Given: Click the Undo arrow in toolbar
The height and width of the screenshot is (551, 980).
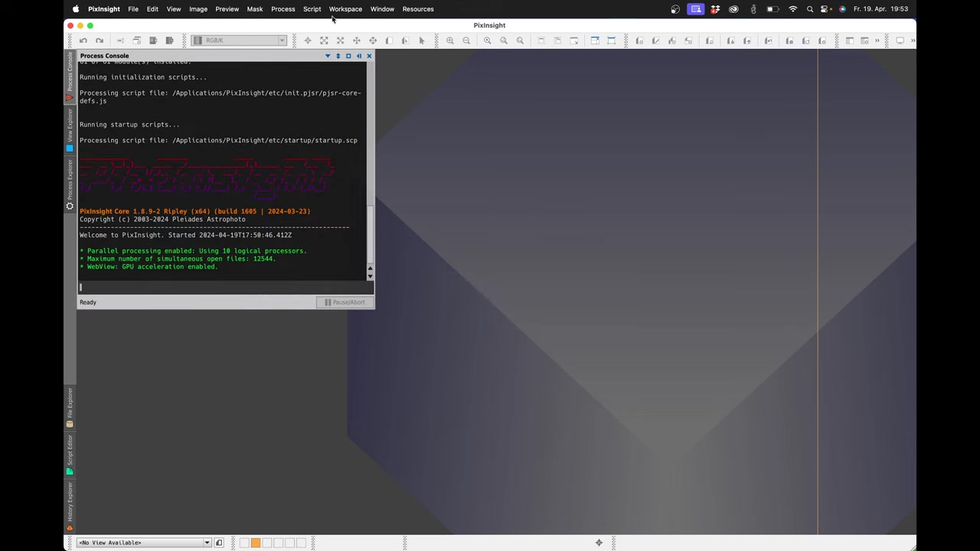Looking at the screenshot, I should [83, 41].
